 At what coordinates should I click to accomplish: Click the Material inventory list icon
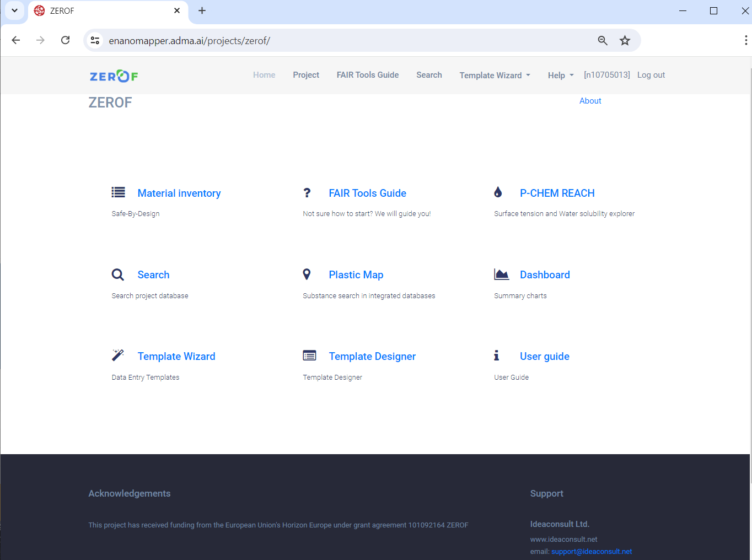[118, 192]
